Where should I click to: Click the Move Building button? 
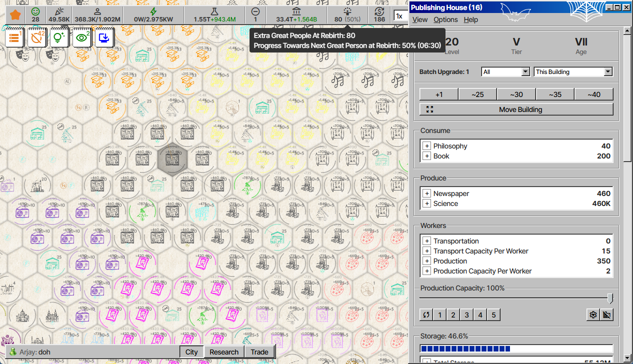516,109
